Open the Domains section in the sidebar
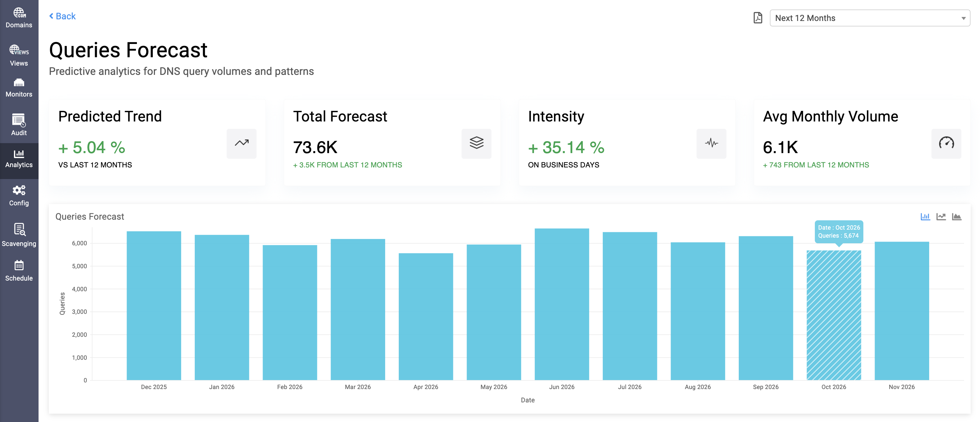The image size is (980, 422). click(x=19, y=16)
